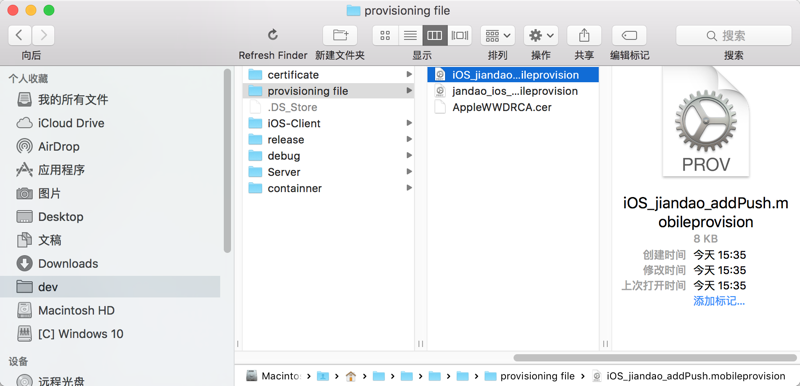Switch to list view
Viewport: 800px width, 386px height.
coord(410,35)
